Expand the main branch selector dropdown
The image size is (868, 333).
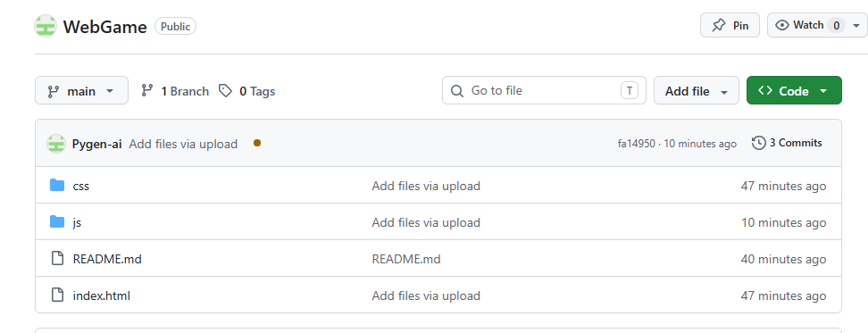pos(81,91)
